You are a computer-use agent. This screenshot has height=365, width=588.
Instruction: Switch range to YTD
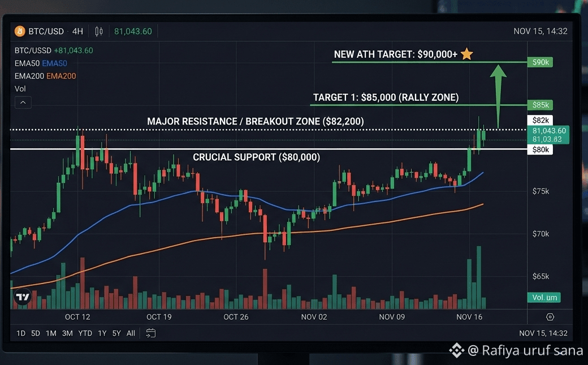[x=85, y=333]
